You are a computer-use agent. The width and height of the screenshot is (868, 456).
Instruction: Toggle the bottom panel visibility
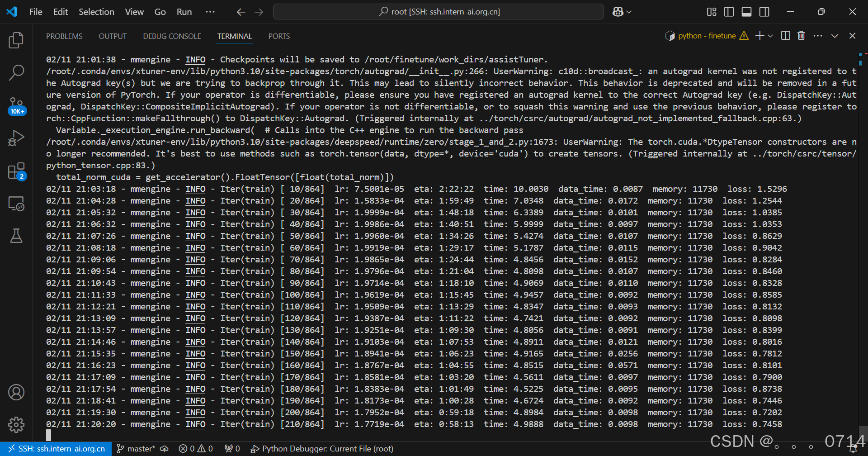(747, 12)
